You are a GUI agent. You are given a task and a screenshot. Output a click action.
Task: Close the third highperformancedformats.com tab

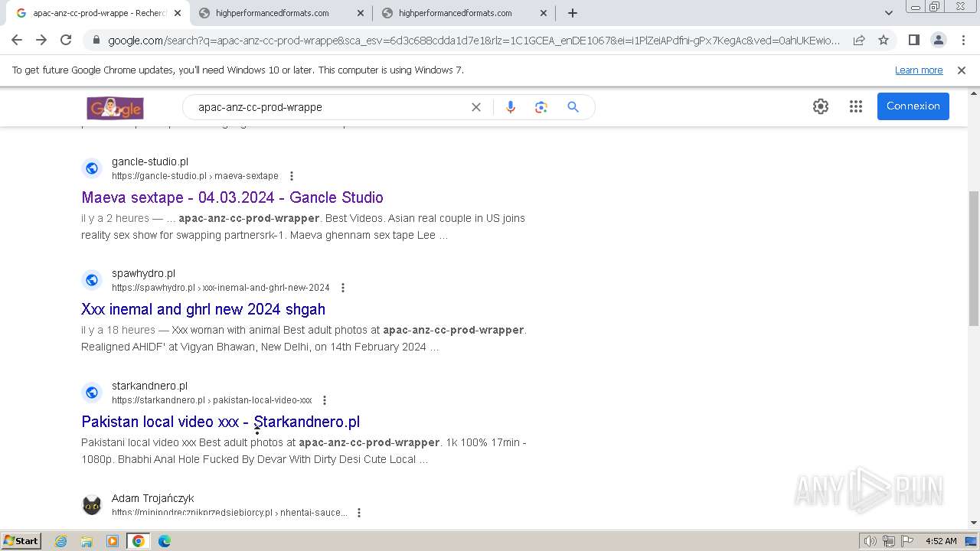tap(544, 13)
